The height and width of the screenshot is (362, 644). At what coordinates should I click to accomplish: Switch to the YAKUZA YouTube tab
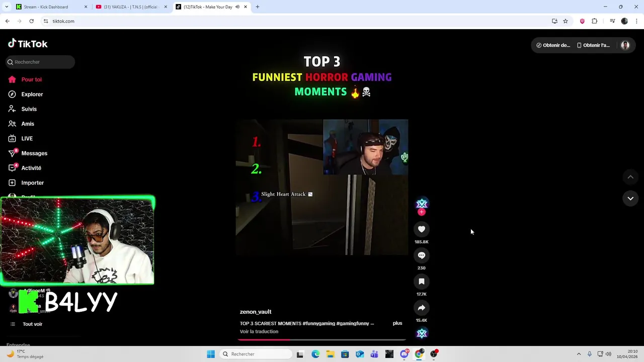click(131, 7)
